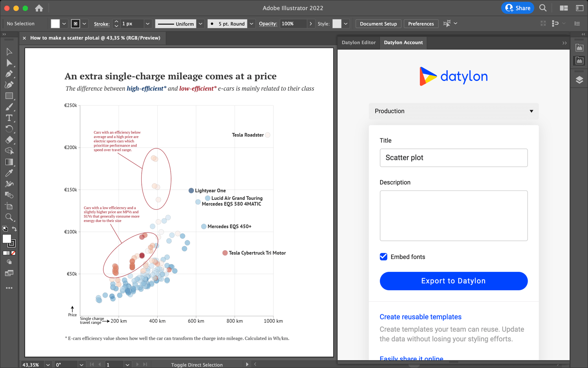This screenshot has height=368, width=588.
Task: Expand the stroke Uniform profile dropdown
Action: 200,23
